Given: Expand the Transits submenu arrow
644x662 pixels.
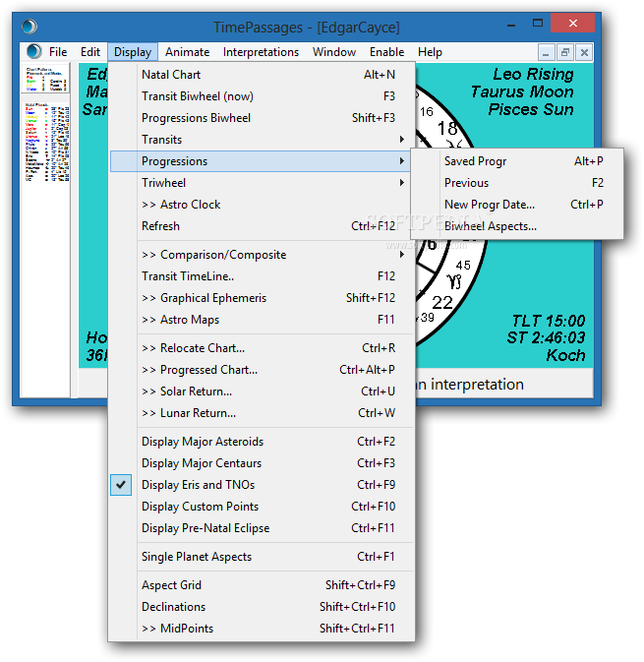Looking at the screenshot, I should point(402,140).
